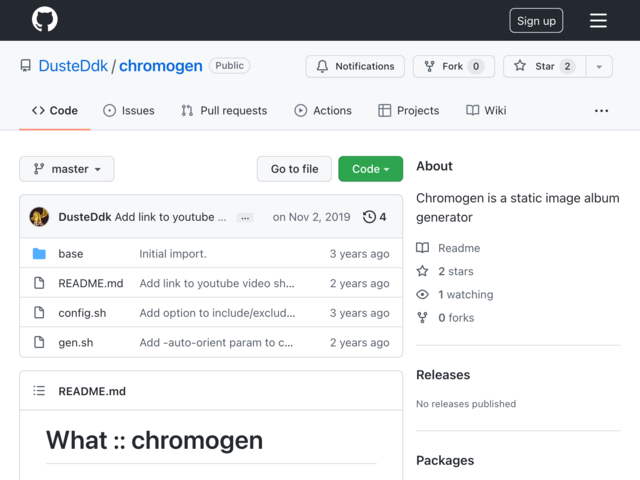Open the '0 forks' link

pyautogui.click(x=456, y=318)
